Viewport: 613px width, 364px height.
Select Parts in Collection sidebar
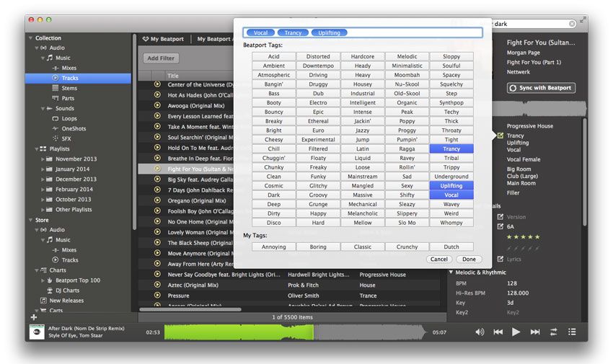[x=68, y=99]
